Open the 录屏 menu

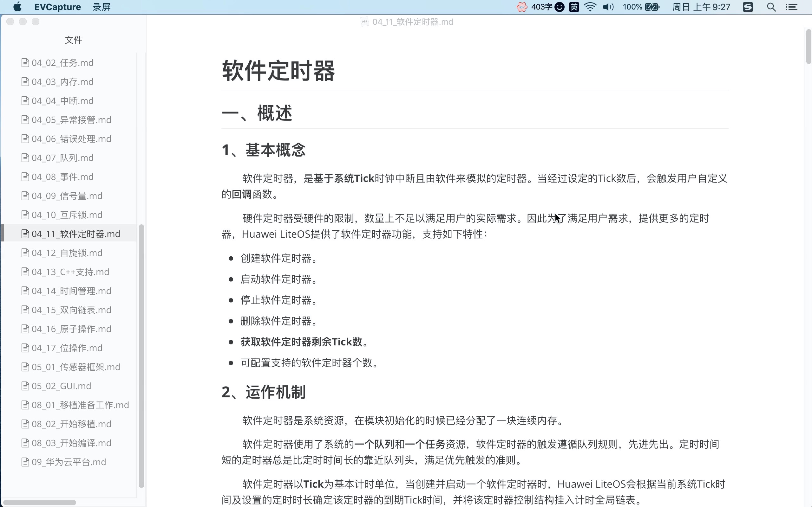tap(101, 7)
